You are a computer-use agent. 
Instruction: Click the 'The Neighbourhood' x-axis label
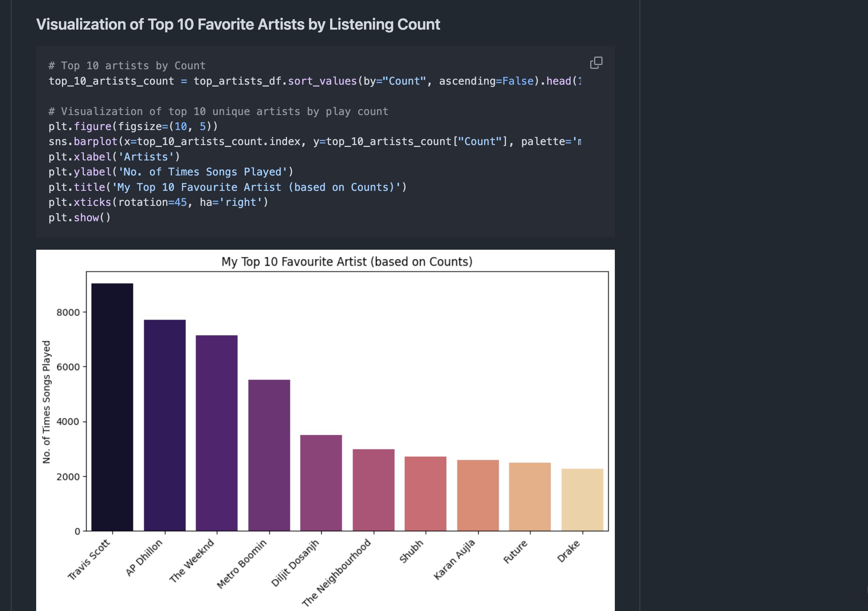[x=337, y=573]
